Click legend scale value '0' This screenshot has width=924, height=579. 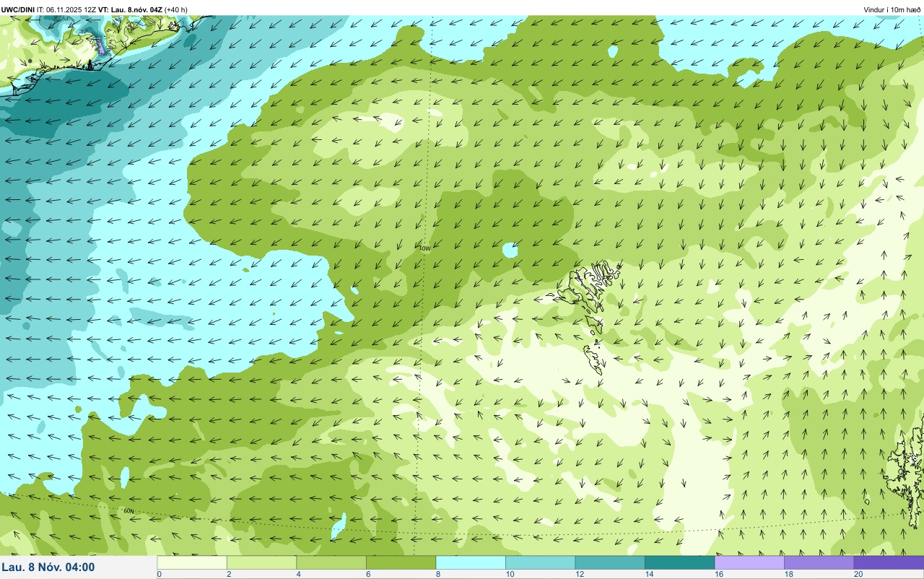[x=159, y=574]
